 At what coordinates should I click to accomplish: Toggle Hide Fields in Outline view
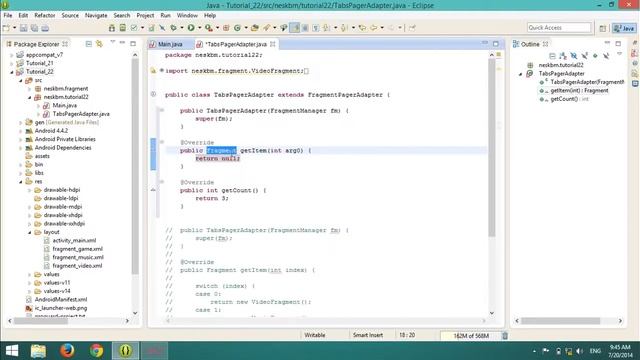tap(573, 56)
